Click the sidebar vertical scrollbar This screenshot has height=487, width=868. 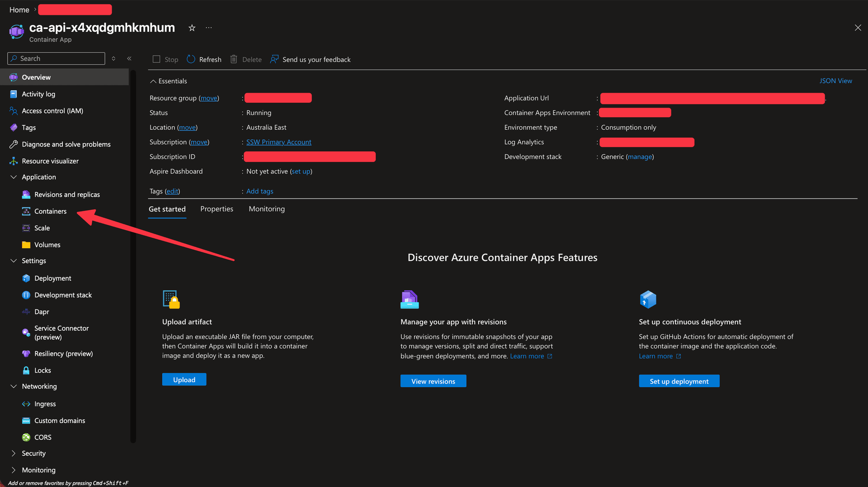(133, 255)
